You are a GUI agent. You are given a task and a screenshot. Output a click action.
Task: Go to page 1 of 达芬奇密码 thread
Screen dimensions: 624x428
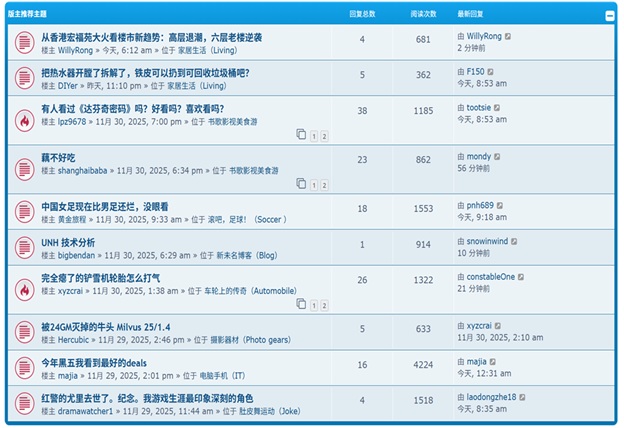314,137
